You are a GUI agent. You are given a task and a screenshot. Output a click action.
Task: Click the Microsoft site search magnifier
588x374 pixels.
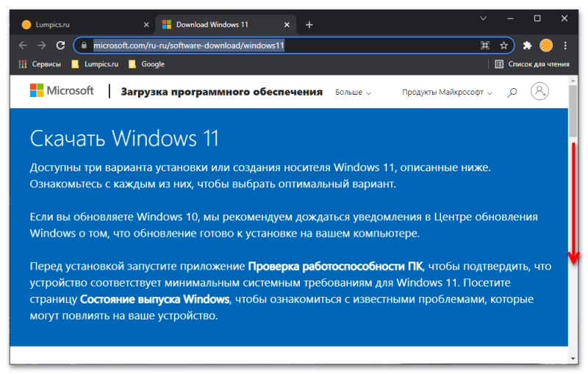pos(513,92)
